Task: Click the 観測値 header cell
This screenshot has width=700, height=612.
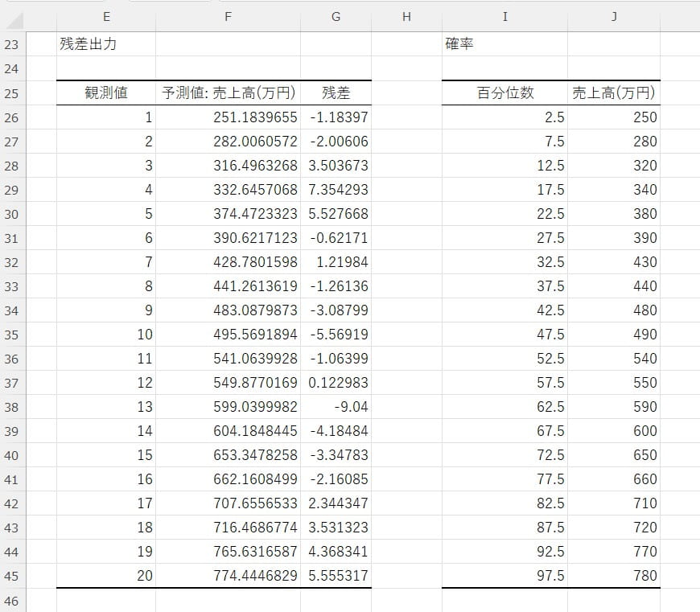Action: [x=106, y=93]
